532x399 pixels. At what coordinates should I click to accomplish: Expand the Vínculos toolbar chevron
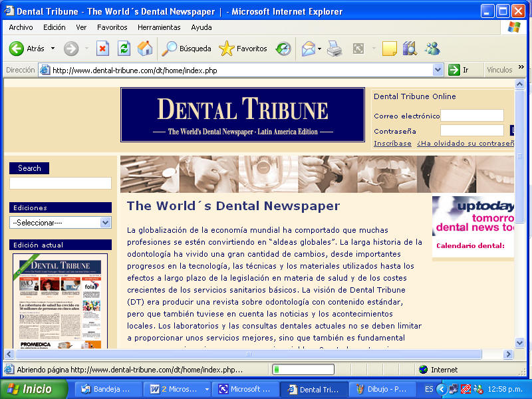pos(521,67)
